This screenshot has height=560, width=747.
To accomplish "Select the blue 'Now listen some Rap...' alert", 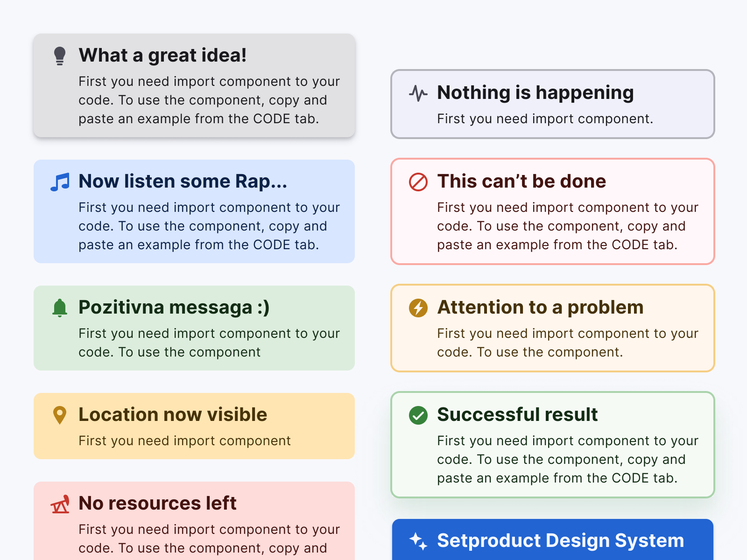I will tap(194, 211).
